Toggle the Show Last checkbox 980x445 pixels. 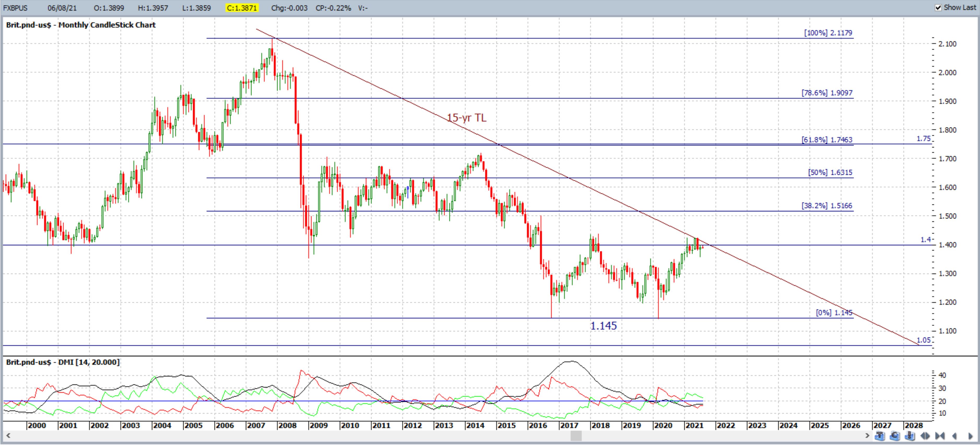tap(939, 8)
